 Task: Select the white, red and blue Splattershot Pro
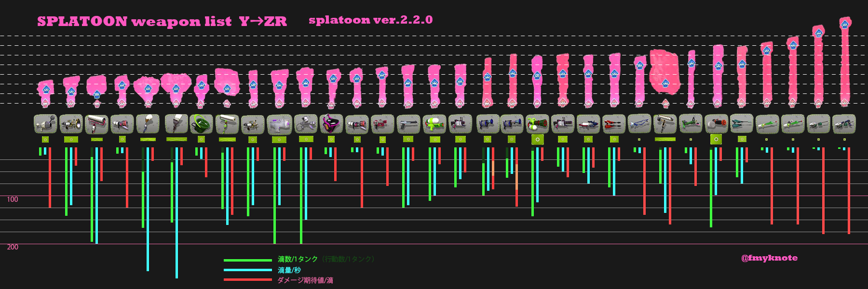[588, 124]
